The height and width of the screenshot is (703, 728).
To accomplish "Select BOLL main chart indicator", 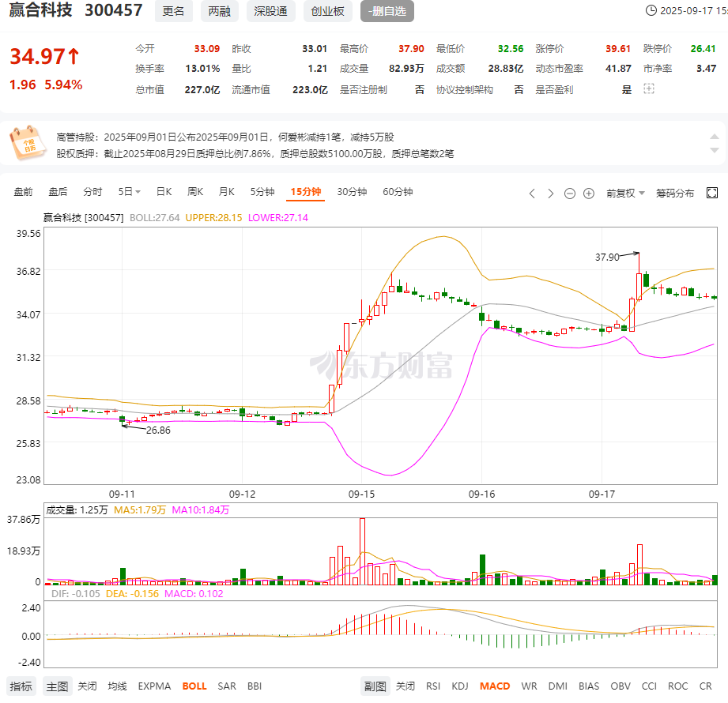I will click(194, 686).
